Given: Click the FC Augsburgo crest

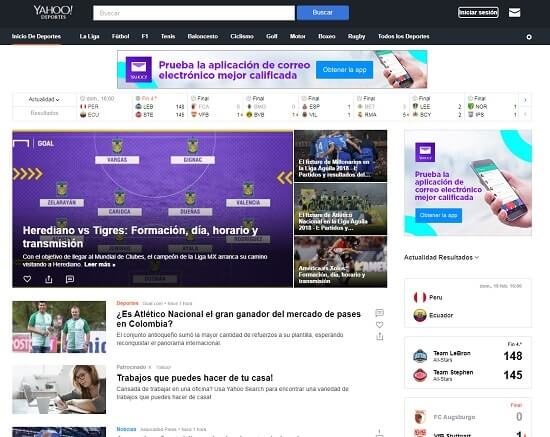Looking at the screenshot, I should [x=420, y=417].
